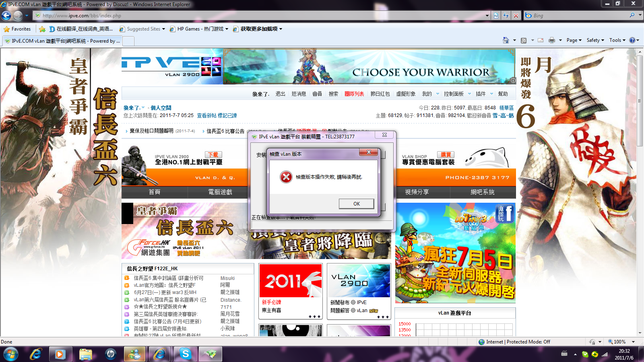Click the red 購買 buy button
This screenshot has height=362, width=644.
coord(446,155)
